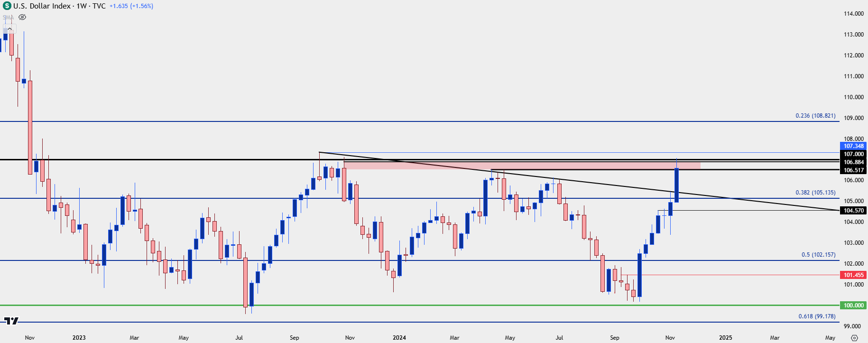Click the red 101.455 price label

[x=854, y=275]
